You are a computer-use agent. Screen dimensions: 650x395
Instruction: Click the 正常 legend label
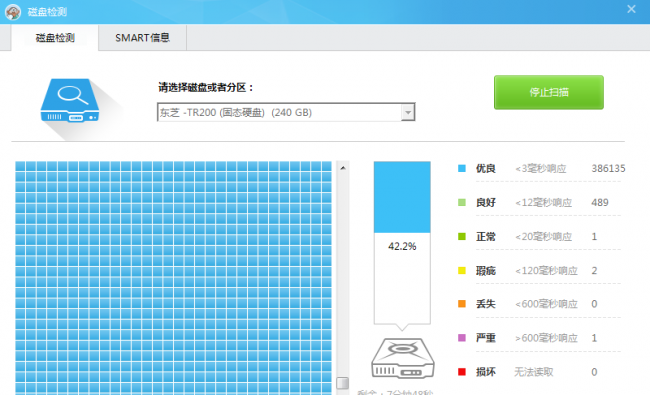[x=486, y=236]
